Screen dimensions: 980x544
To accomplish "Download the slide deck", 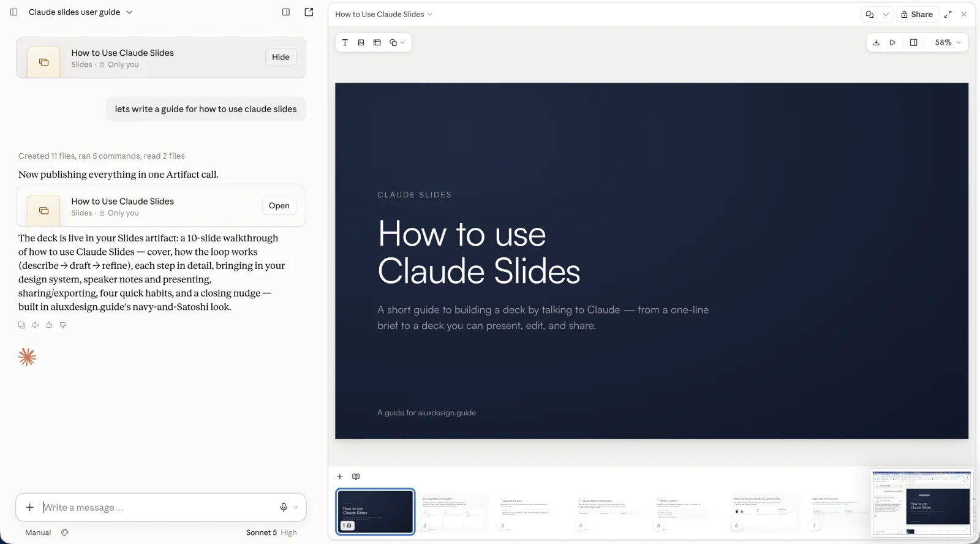I will coord(876,42).
